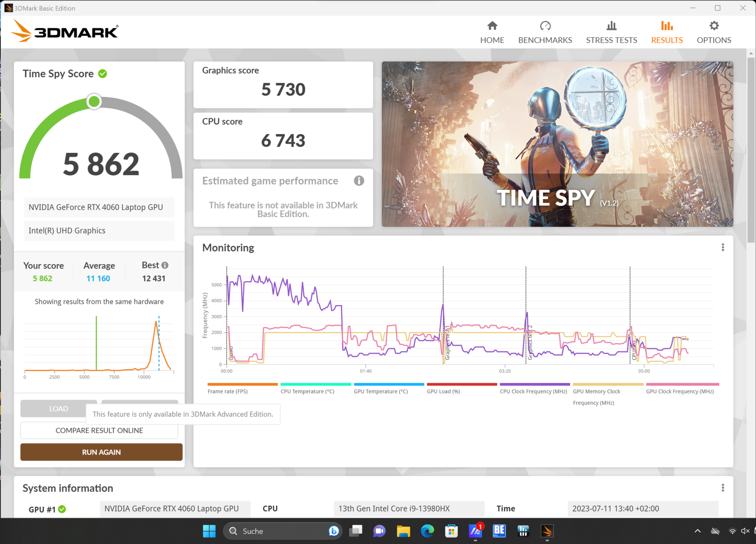This screenshot has height=544, width=756.
Task: Open the System information three-dot menu
Action: pos(723,488)
